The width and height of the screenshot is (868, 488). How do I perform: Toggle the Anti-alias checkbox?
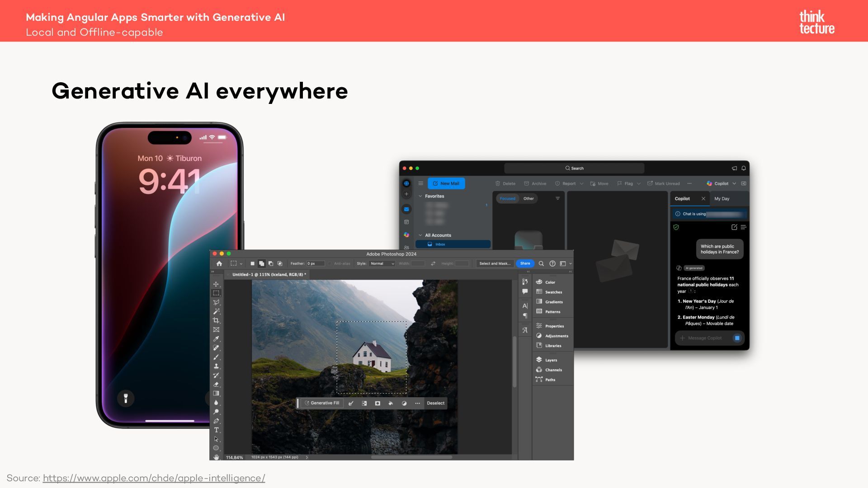330,263
